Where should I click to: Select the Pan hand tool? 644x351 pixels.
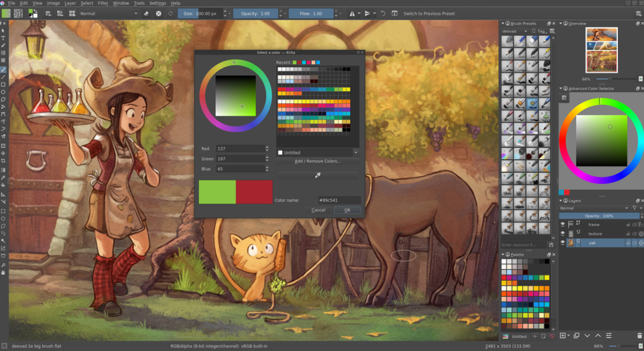coord(3,272)
